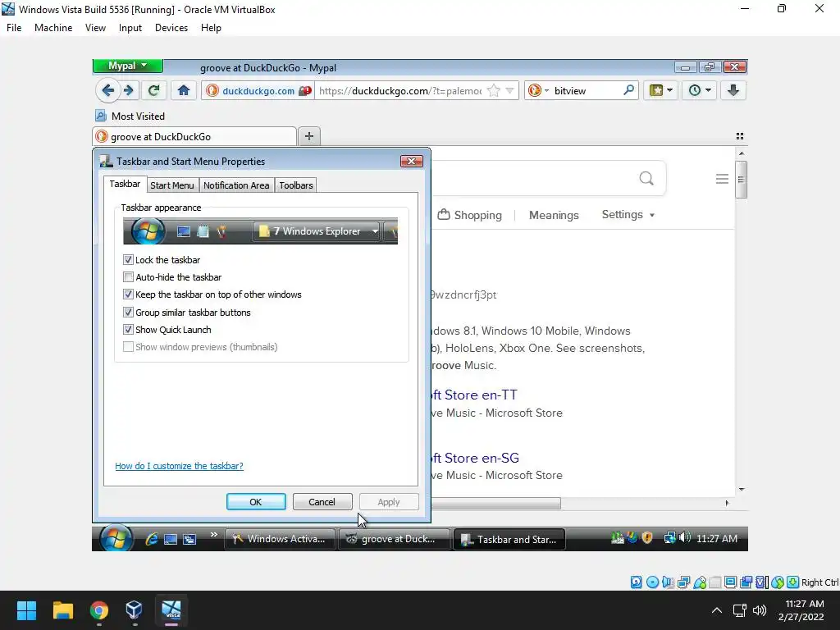840x630 pixels.
Task: Click VirtualBox optical disk status icon
Action: click(x=652, y=582)
